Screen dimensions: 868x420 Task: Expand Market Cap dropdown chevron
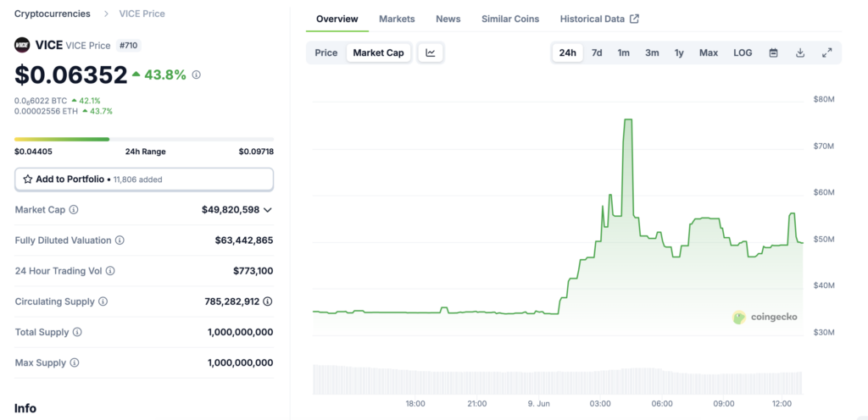pos(268,210)
